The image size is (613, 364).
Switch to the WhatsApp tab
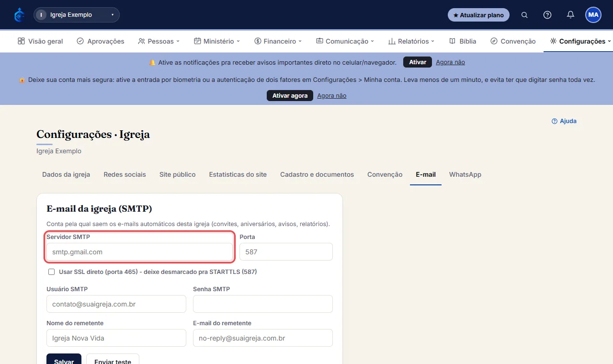[x=465, y=174]
